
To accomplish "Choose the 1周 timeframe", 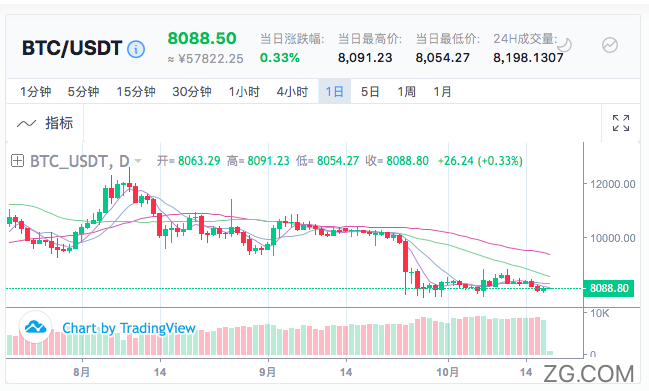I will [406, 91].
